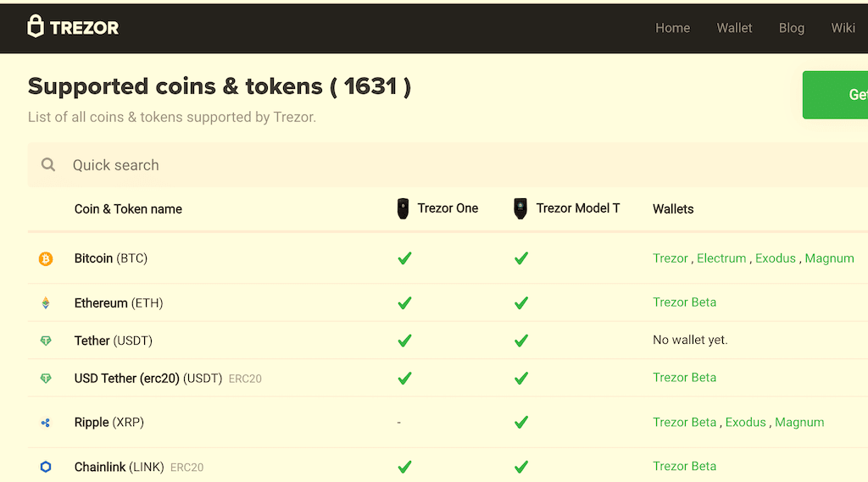The image size is (868, 482).
Task: Click USD Tether (erc20) Model T checkmark
Action: pos(521,378)
